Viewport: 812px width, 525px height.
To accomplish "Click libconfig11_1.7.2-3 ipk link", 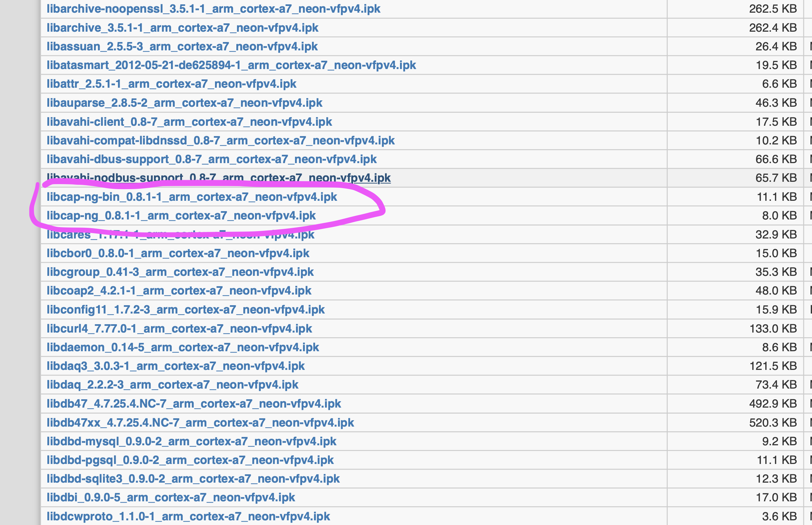I will (185, 310).
